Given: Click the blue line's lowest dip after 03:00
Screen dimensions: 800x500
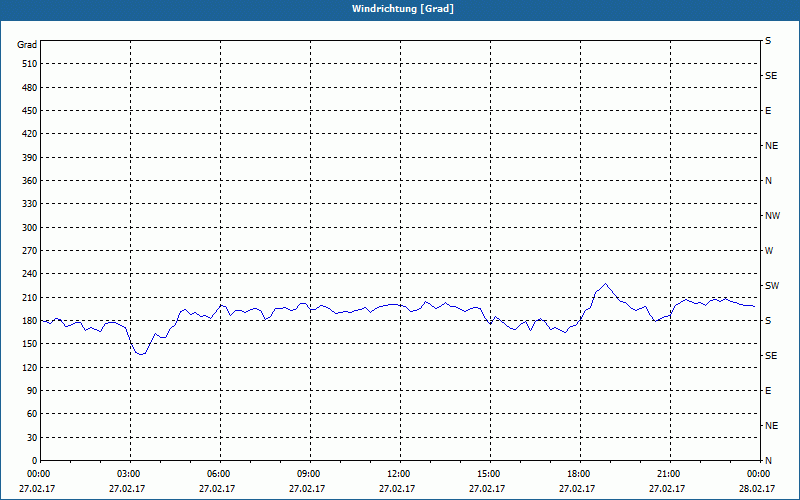Looking at the screenshot, I should (x=141, y=354).
